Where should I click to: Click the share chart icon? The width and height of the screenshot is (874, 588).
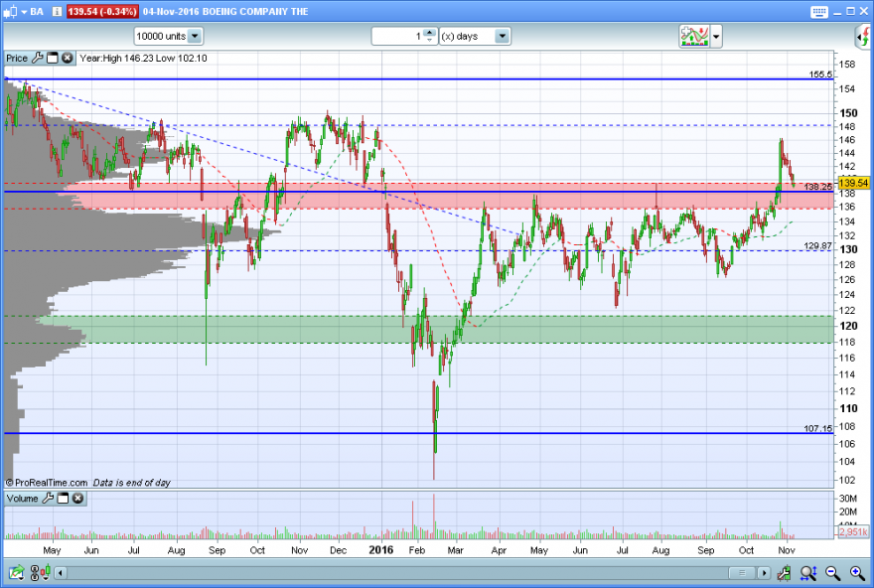16,573
